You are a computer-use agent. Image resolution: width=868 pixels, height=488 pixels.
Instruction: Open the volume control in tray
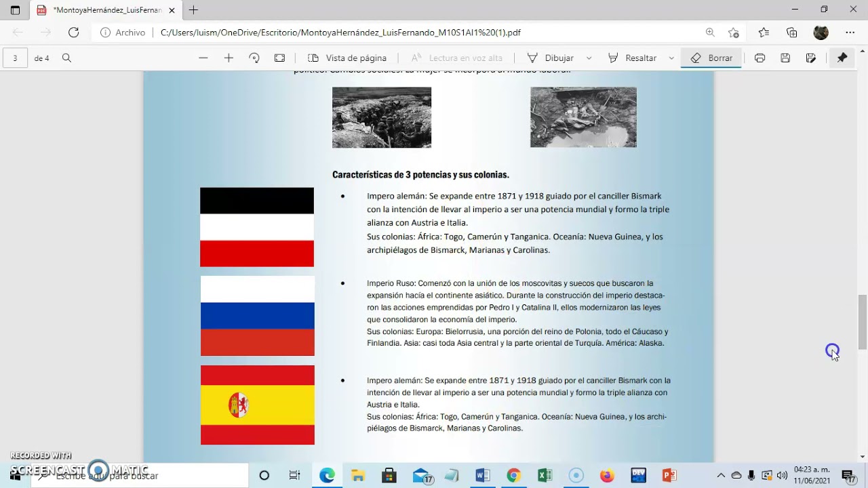click(782, 476)
